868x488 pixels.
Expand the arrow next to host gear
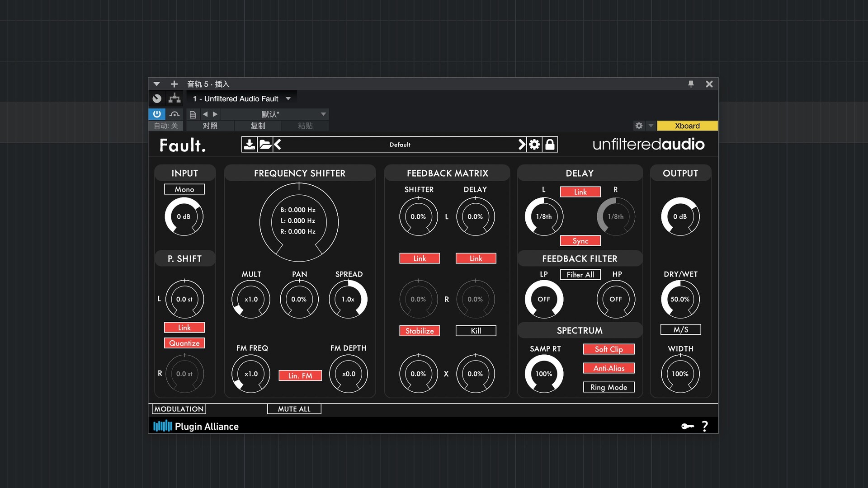coord(651,126)
